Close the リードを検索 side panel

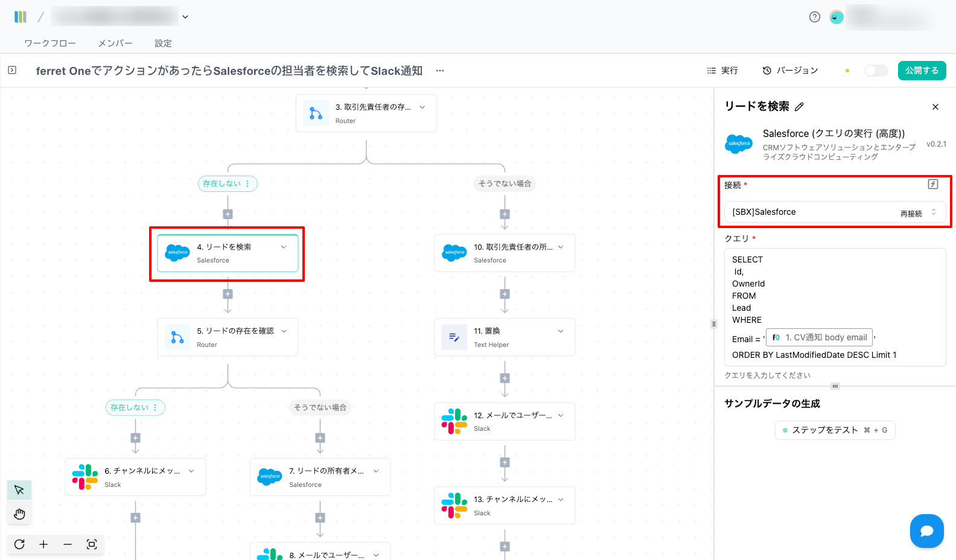coord(935,107)
